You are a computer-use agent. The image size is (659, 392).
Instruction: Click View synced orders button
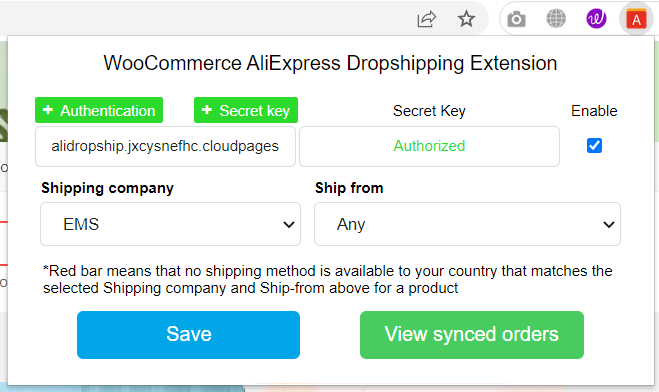[472, 335]
